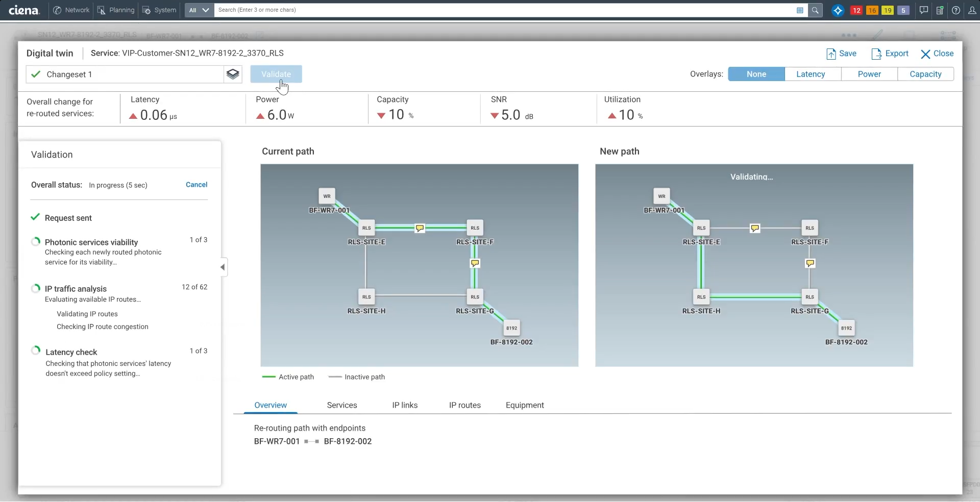The height and width of the screenshot is (502, 980).
Task: Click RLS-SITE-F node in New path
Action: 810,228
